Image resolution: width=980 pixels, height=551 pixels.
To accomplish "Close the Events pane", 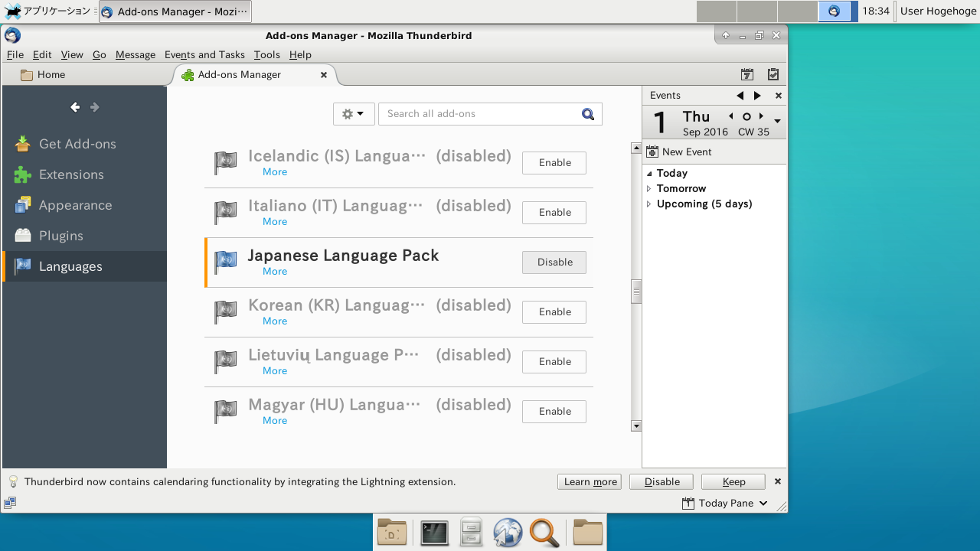I will point(779,96).
